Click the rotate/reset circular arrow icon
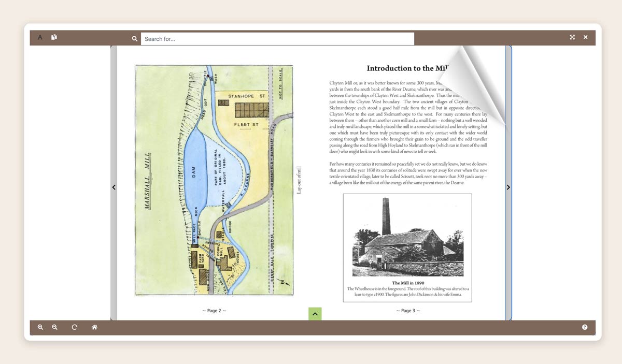This screenshot has height=364, width=622. pyautogui.click(x=75, y=327)
